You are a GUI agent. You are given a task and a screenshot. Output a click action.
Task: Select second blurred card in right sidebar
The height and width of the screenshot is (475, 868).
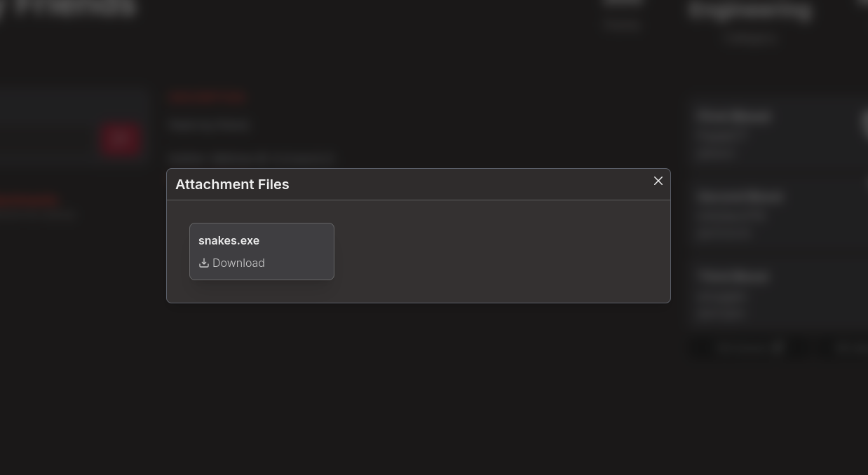click(771, 214)
